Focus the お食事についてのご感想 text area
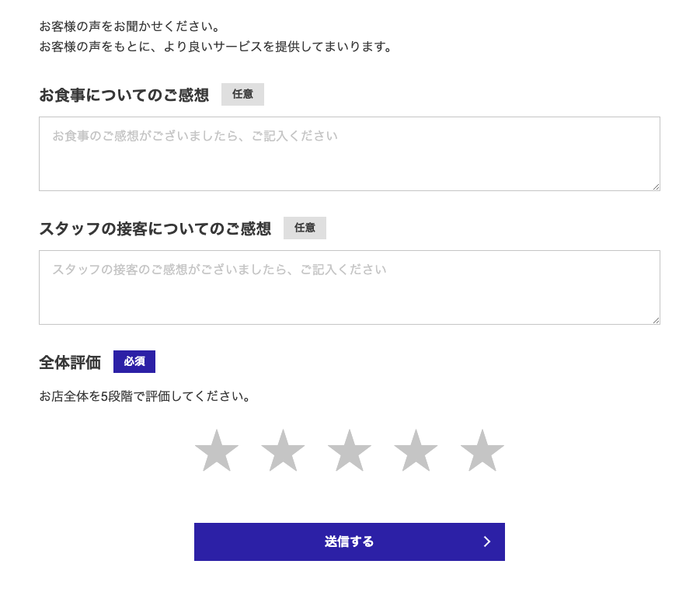The image size is (700, 592). point(349,154)
